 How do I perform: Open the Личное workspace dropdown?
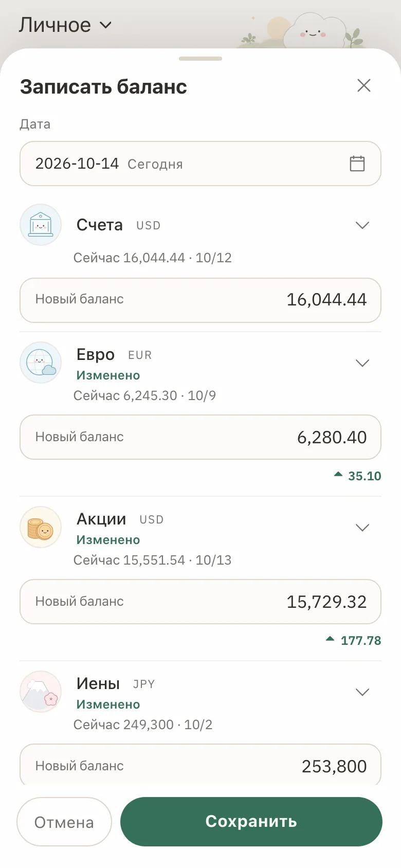tap(65, 25)
